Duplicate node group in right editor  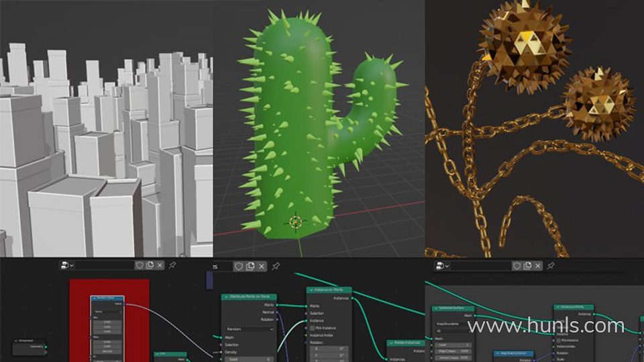[528, 266]
